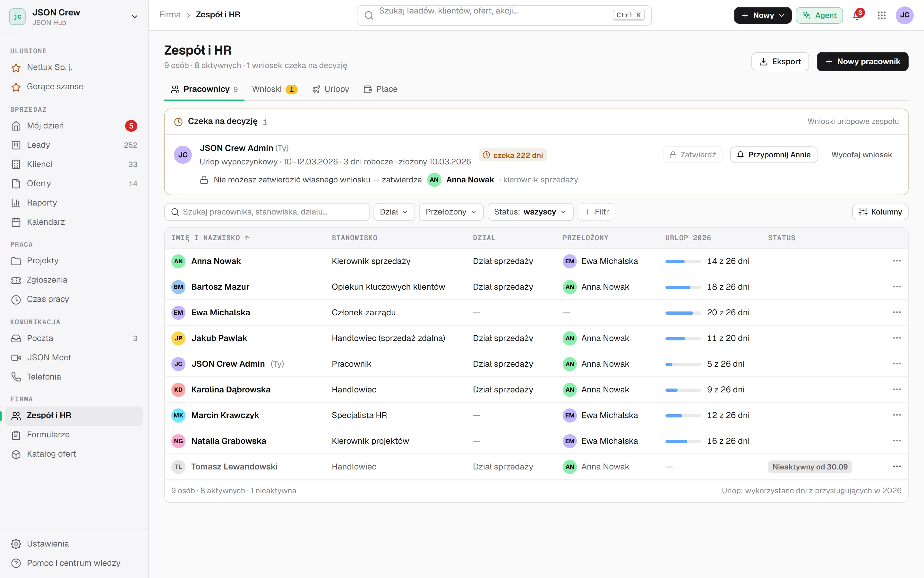The image size is (924, 578).
Task: Open Mój dzień in the sidebar
Action: (x=74, y=126)
